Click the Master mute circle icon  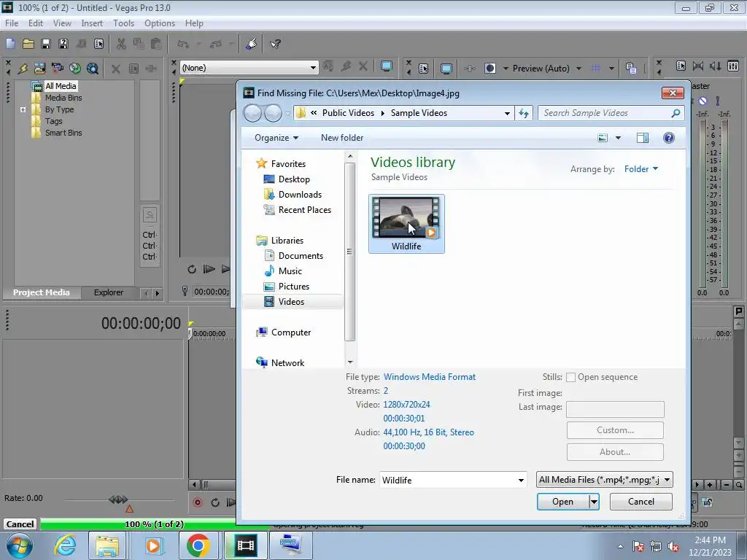pos(703,101)
